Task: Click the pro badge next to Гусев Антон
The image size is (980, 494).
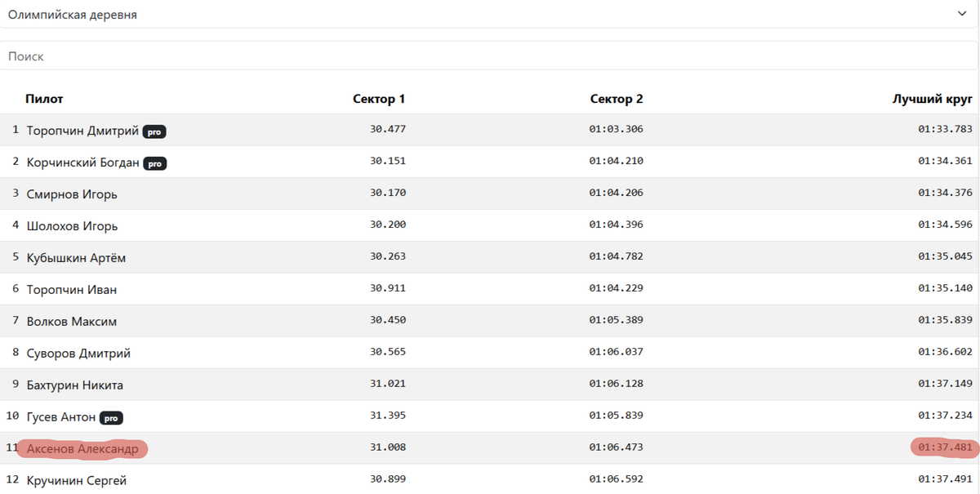Action: tap(111, 418)
